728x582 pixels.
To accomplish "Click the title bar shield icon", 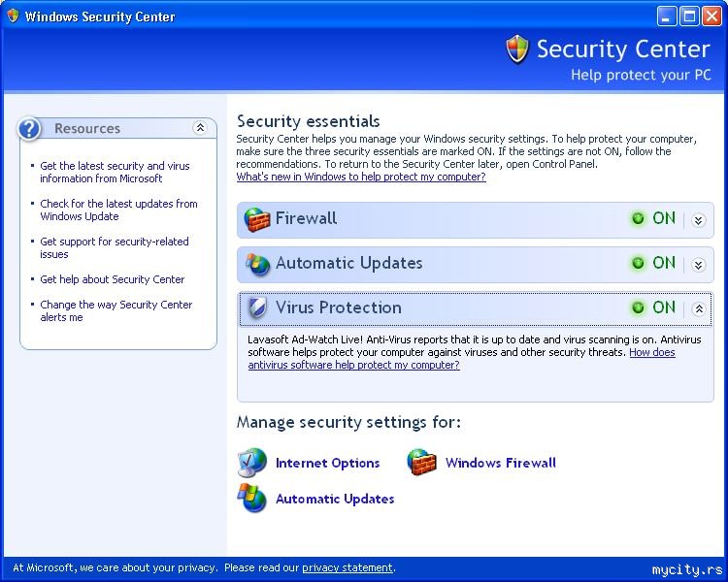I will pos(13,16).
